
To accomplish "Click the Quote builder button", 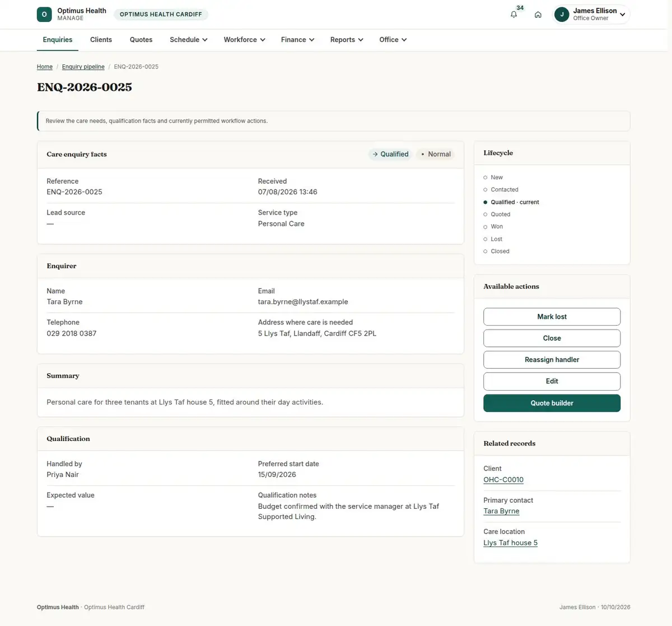I will [552, 403].
